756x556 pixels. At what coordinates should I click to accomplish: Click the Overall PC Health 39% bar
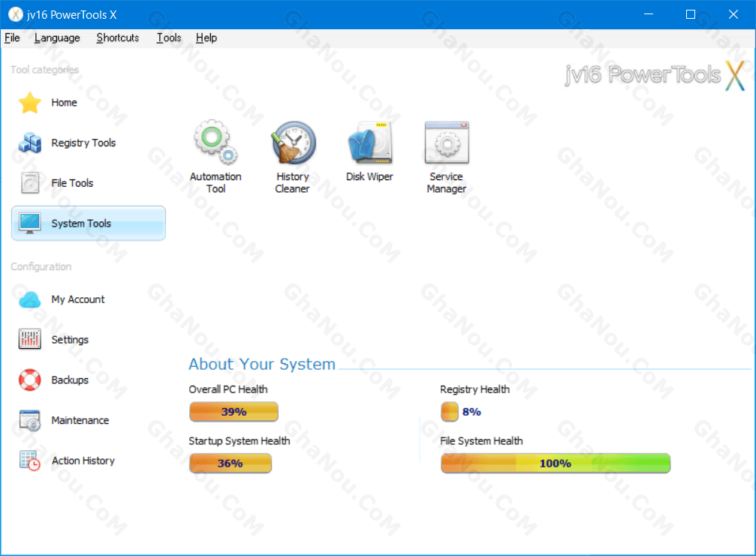click(233, 411)
